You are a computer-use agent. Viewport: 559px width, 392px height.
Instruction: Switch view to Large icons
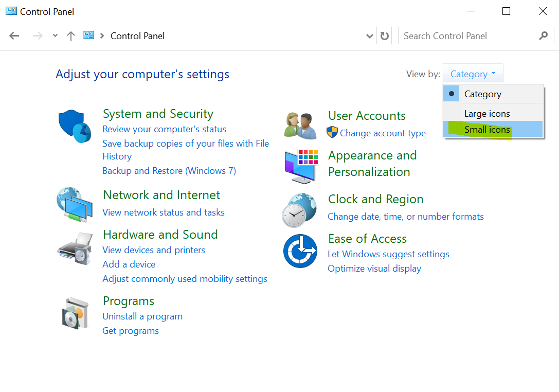click(x=486, y=114)
